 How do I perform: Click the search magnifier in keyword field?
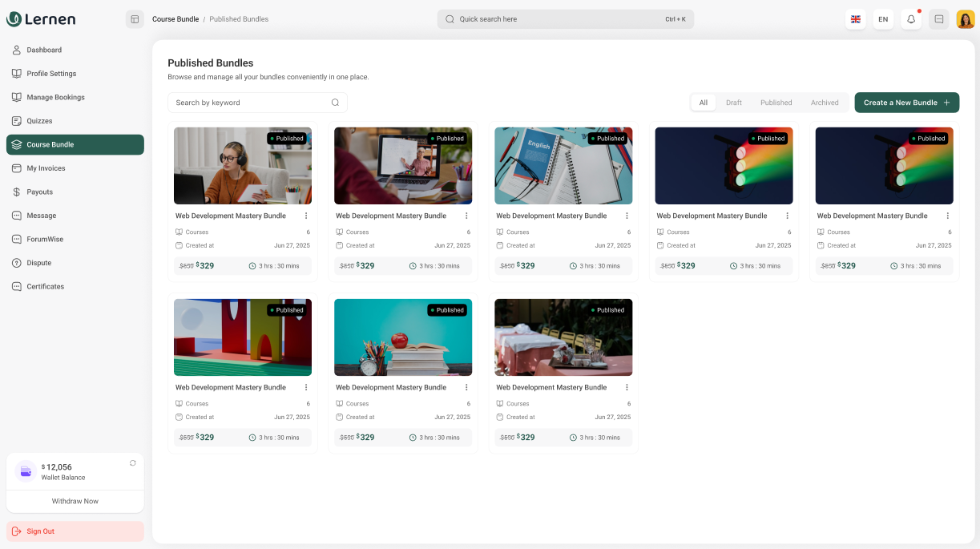[335, 103]
